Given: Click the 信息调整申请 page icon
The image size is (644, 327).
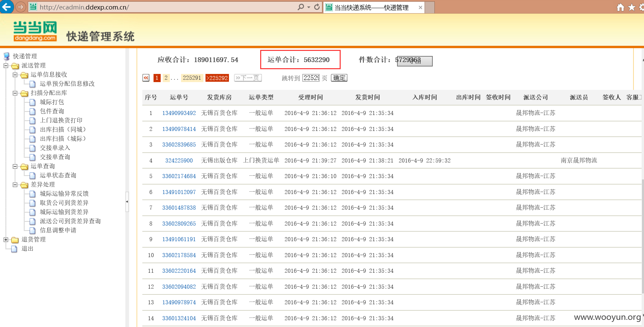Looking at the screenshot, I should 33,230.
